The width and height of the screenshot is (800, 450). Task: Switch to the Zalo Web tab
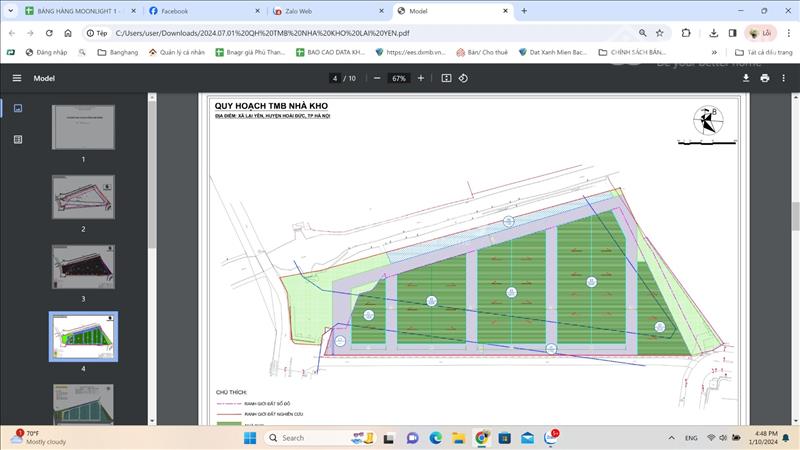click(x=328, y=11)
